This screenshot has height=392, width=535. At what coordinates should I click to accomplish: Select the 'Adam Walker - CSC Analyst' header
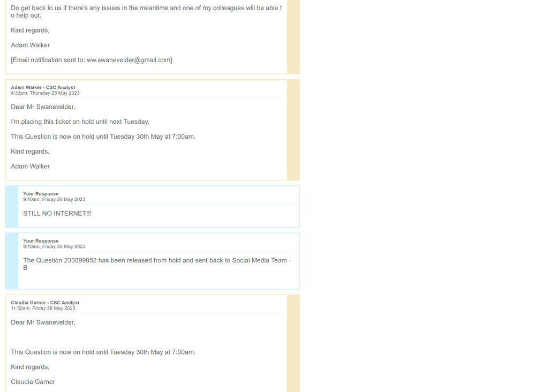43,87
